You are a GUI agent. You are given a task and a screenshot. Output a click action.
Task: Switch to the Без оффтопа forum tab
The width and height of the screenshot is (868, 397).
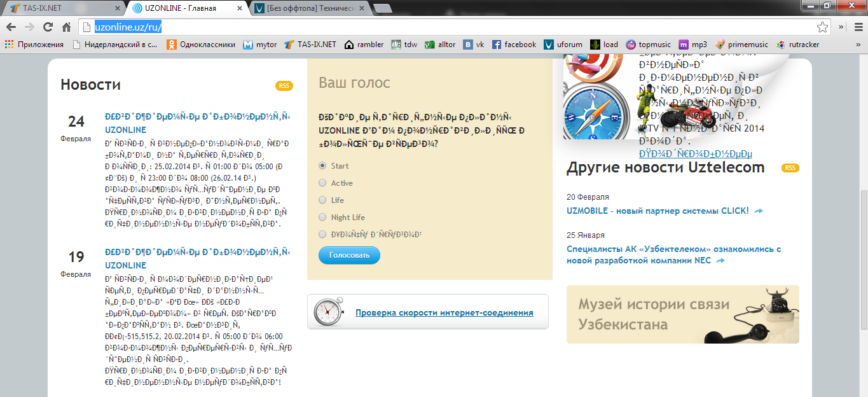tap(308, 8)
